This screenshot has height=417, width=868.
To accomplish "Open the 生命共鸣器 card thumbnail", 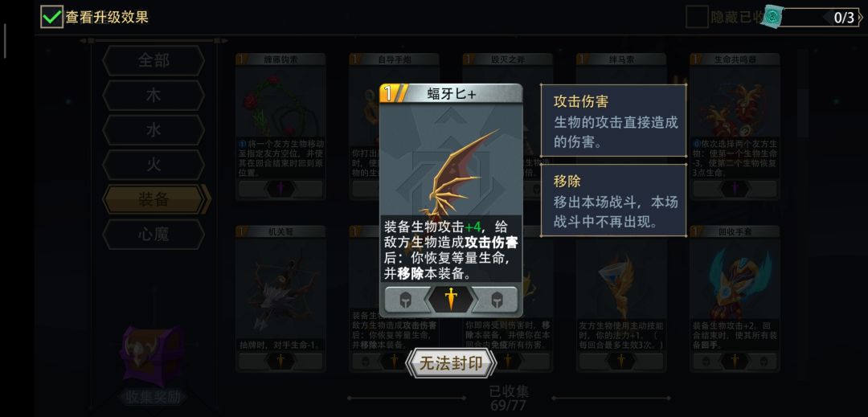I will [735, 127].
